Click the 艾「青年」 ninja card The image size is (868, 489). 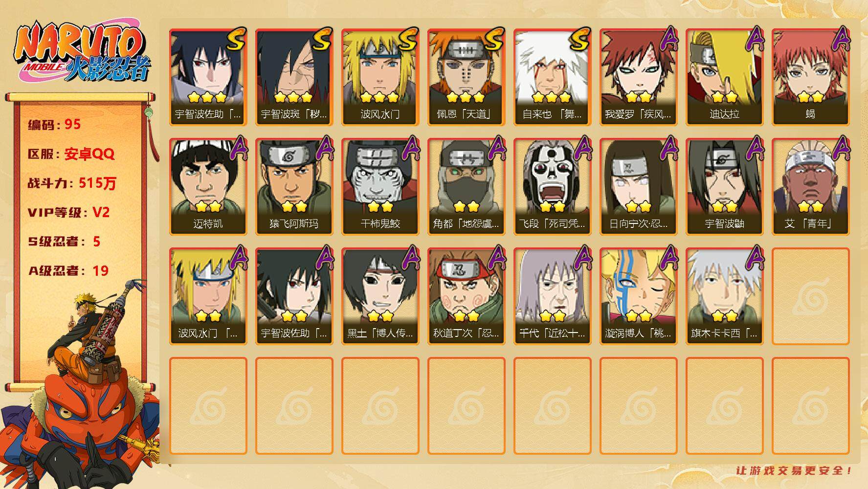coord(810,187)
